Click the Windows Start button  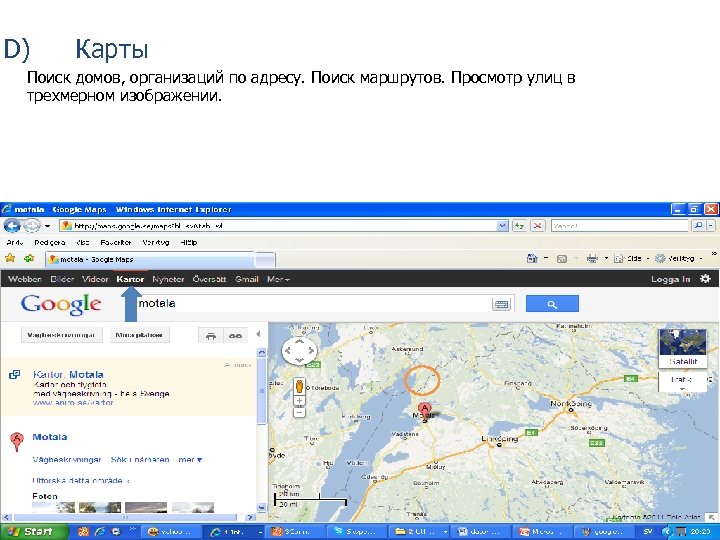(32, 532)
